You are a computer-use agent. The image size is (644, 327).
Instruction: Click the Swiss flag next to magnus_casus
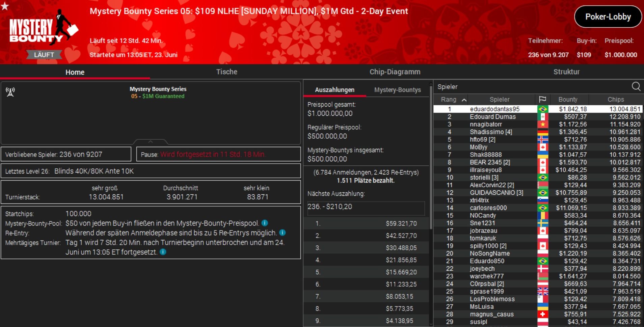click(543, 314)
